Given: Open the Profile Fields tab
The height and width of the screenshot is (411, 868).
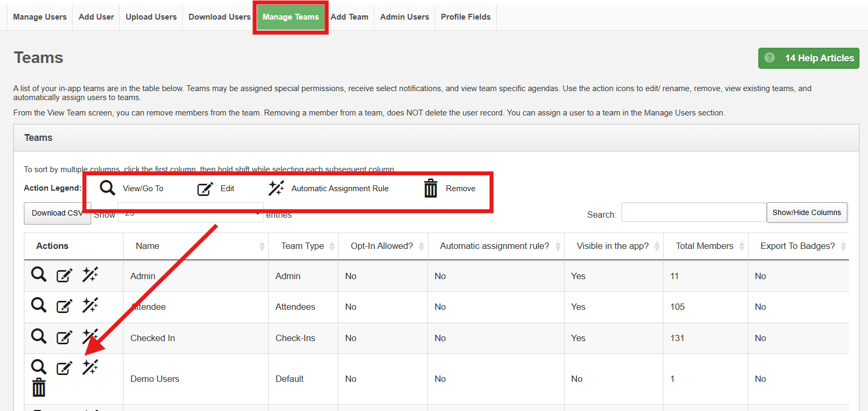Looking at the screenshot, I should pyautogui.click(x=466, y=17).
